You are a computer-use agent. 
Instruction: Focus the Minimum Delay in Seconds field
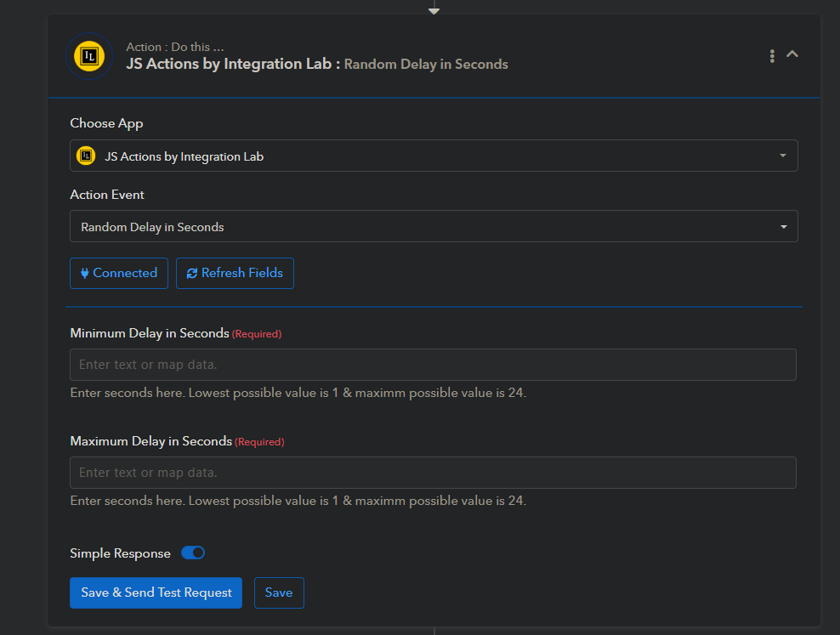pyautogui.click(x=433, y=365)
